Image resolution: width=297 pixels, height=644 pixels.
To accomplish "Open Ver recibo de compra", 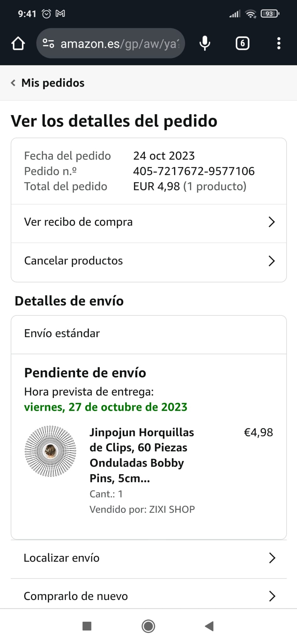I will tap(79, 222).
